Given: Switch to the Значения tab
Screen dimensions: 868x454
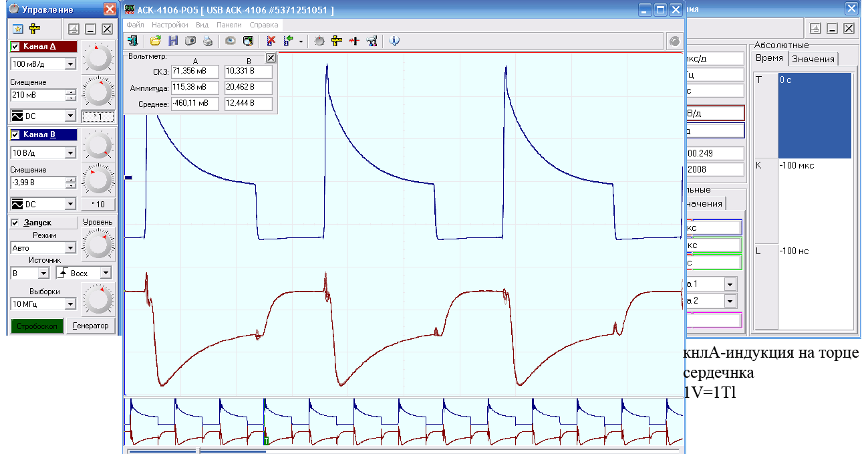Looking at the screenshot, I should 813,59.
